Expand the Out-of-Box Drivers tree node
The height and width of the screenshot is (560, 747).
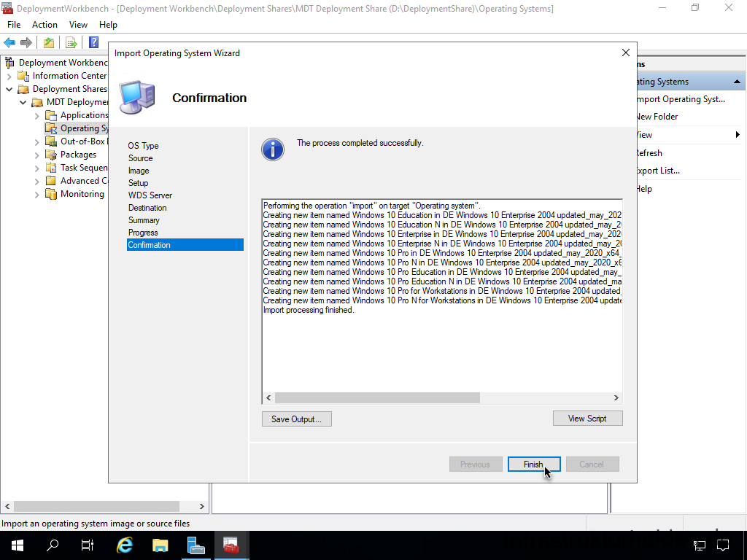37,142
